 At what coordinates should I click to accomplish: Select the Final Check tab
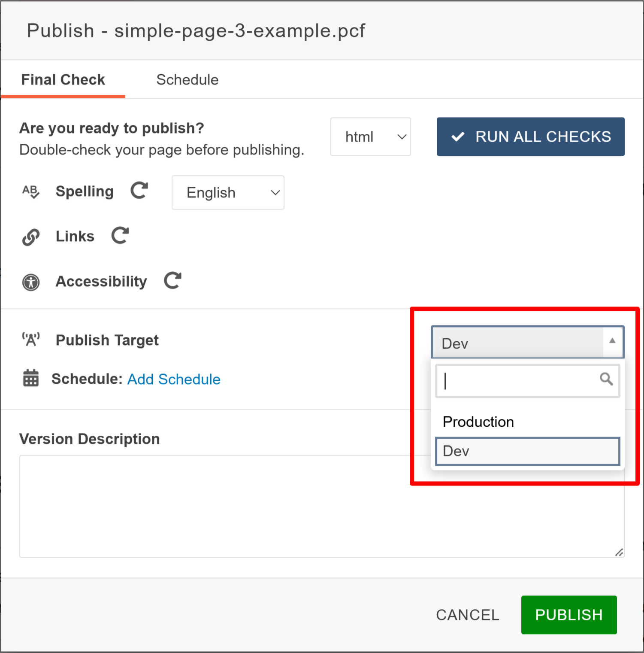(63, 79)
